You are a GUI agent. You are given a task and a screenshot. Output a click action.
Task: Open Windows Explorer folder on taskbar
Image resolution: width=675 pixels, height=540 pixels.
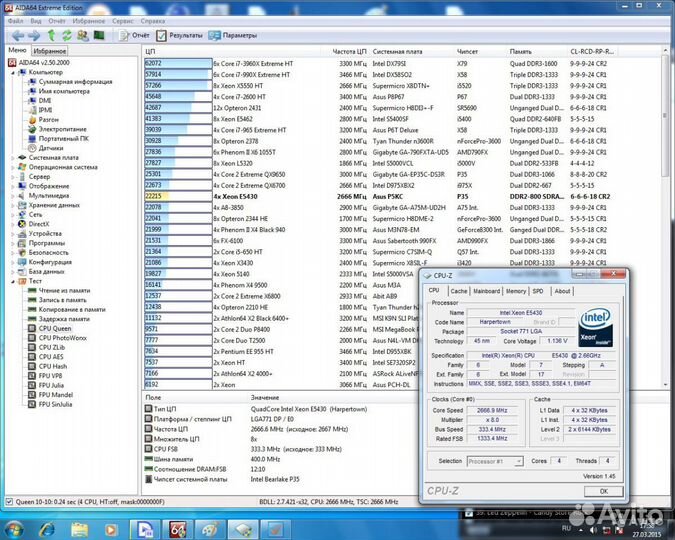coord(80,529)
